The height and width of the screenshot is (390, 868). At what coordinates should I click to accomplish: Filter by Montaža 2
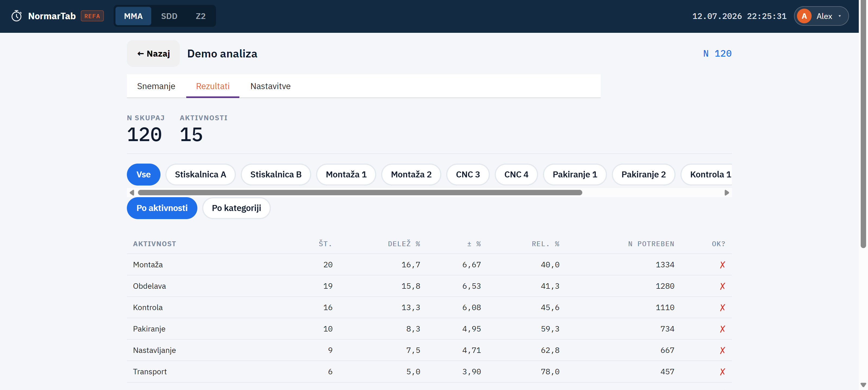pos(411,174)
